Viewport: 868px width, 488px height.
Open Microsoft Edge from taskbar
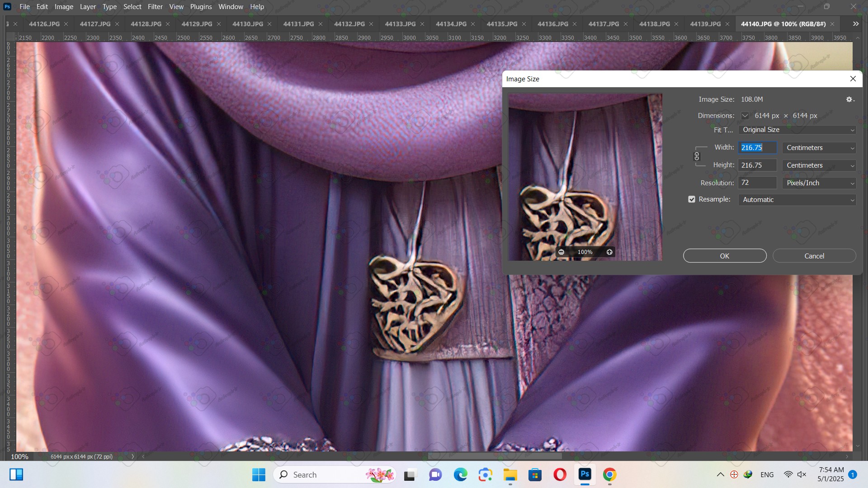(460, 475)
